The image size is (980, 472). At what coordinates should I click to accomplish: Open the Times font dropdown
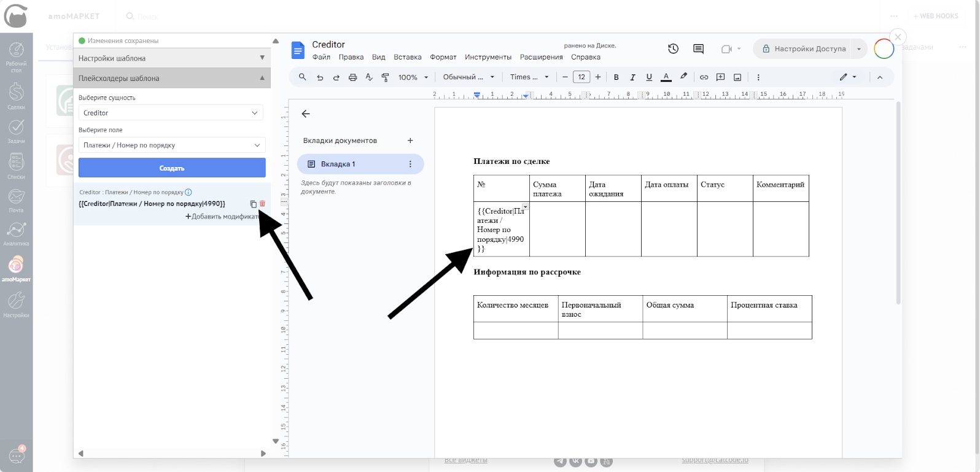pyautogui.click(x=529, y=77)
